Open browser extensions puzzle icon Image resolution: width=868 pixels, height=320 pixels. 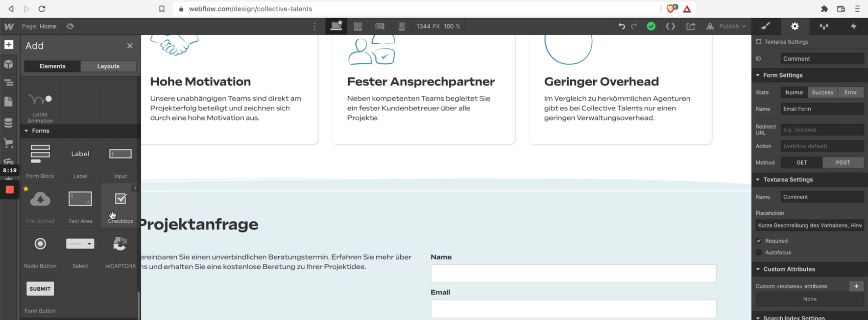824,9
